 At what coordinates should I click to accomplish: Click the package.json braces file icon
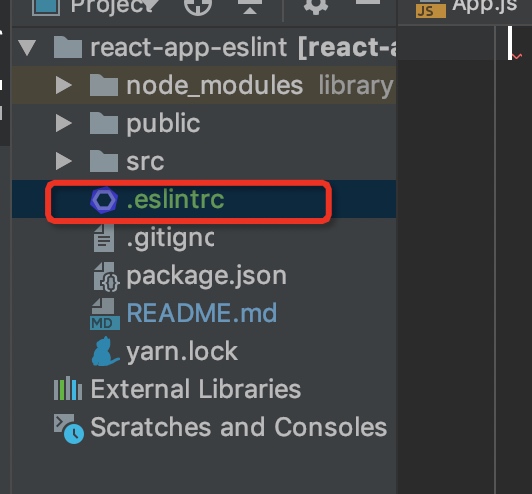point(106,277)
